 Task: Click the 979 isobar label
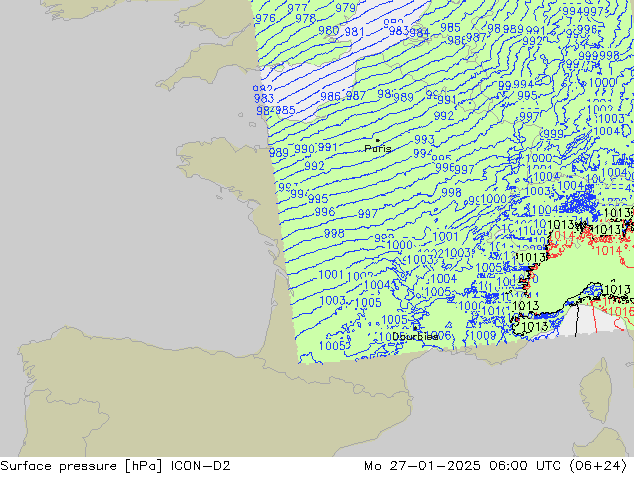346,8
